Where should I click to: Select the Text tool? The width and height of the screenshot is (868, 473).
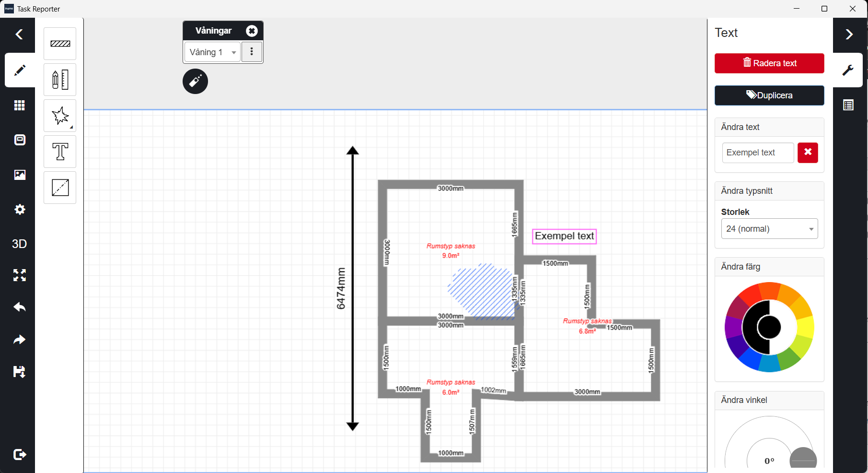click(x=60, y=152)
